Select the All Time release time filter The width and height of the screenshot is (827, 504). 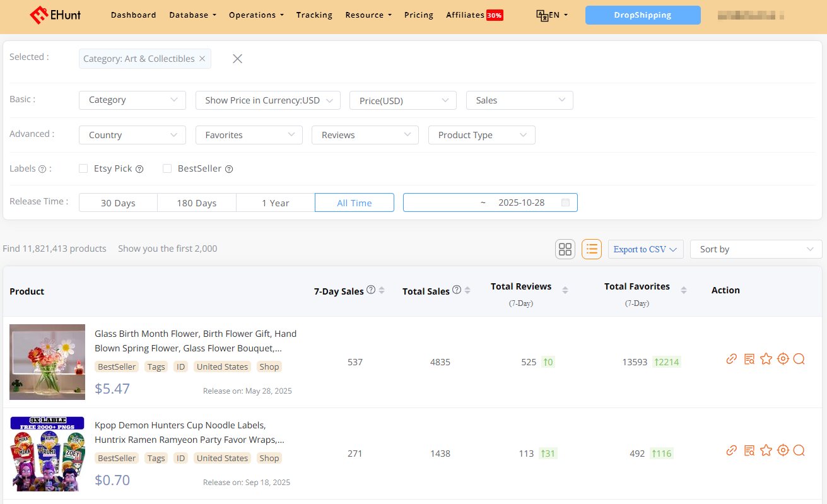[354, 202]
